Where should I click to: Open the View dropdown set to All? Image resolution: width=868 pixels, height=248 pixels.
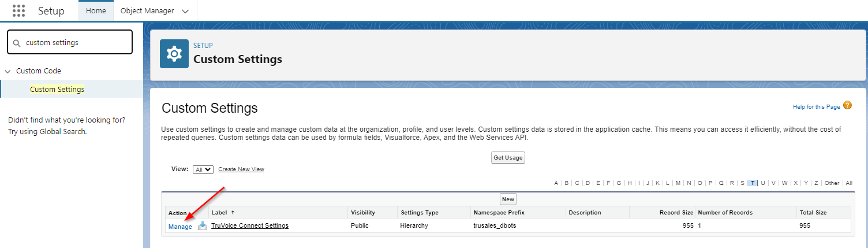point(203,169)
